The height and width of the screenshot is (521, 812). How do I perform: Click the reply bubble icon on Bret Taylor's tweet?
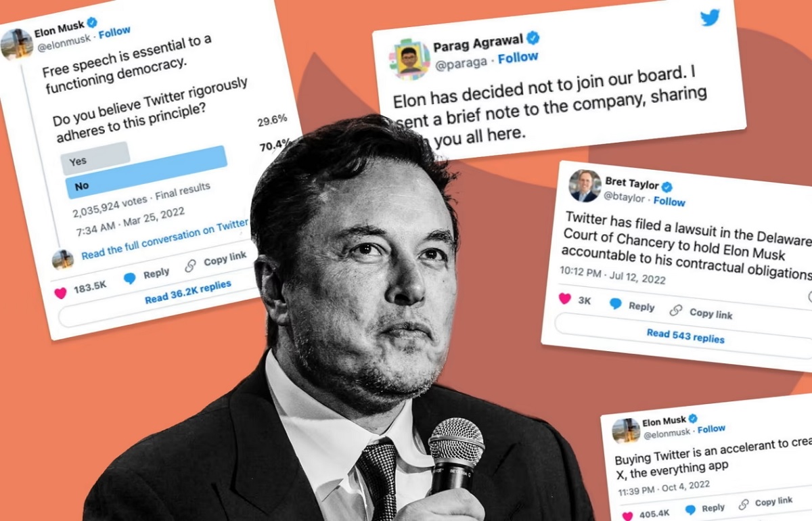pos(615,304)
